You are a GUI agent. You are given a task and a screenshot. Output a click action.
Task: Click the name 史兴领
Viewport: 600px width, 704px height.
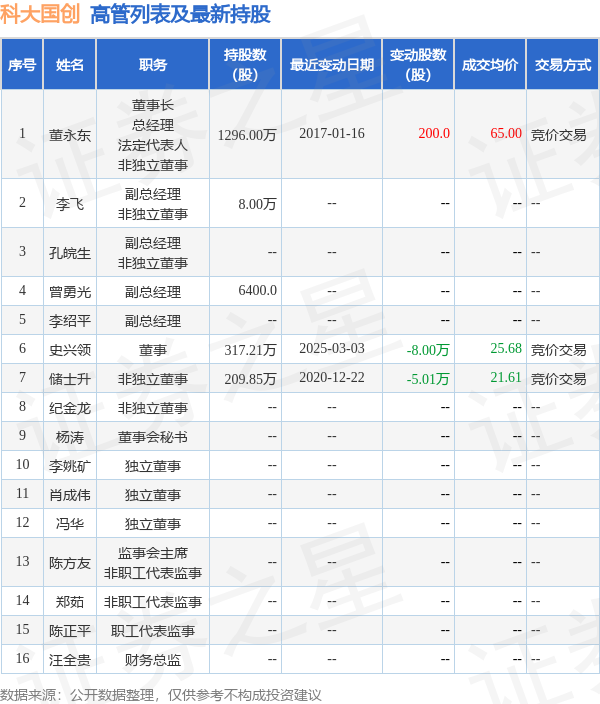(x=70, y=350)
